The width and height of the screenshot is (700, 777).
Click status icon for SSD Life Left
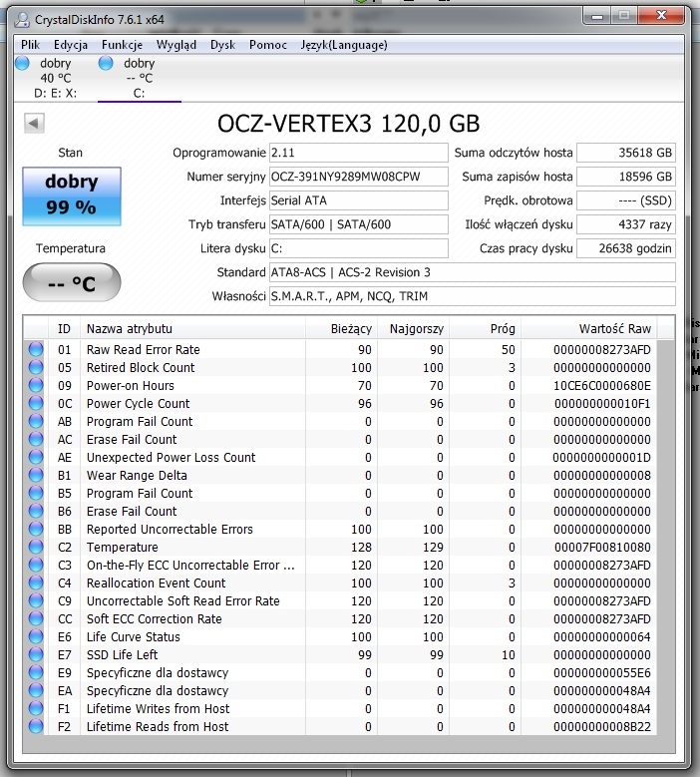pos(36,654)
